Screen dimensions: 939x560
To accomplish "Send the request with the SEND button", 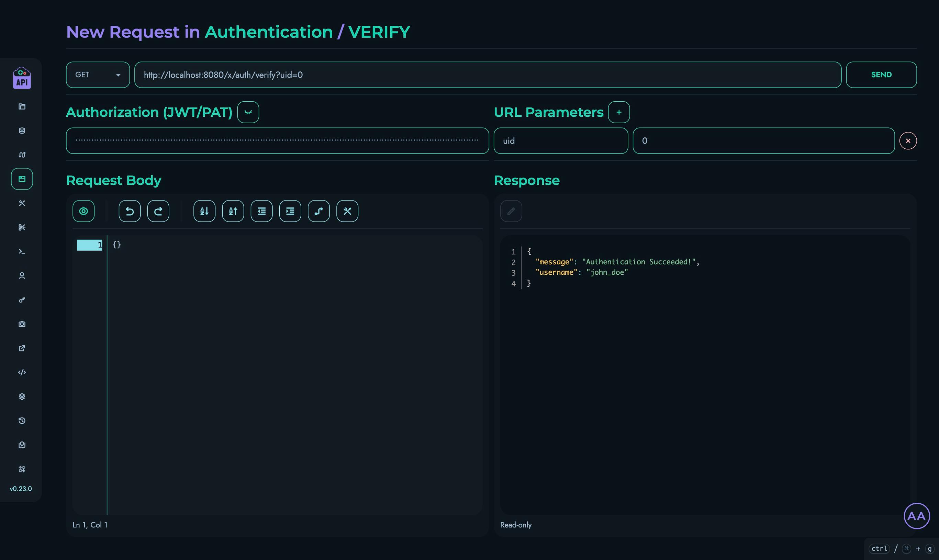I will point(881,75).
